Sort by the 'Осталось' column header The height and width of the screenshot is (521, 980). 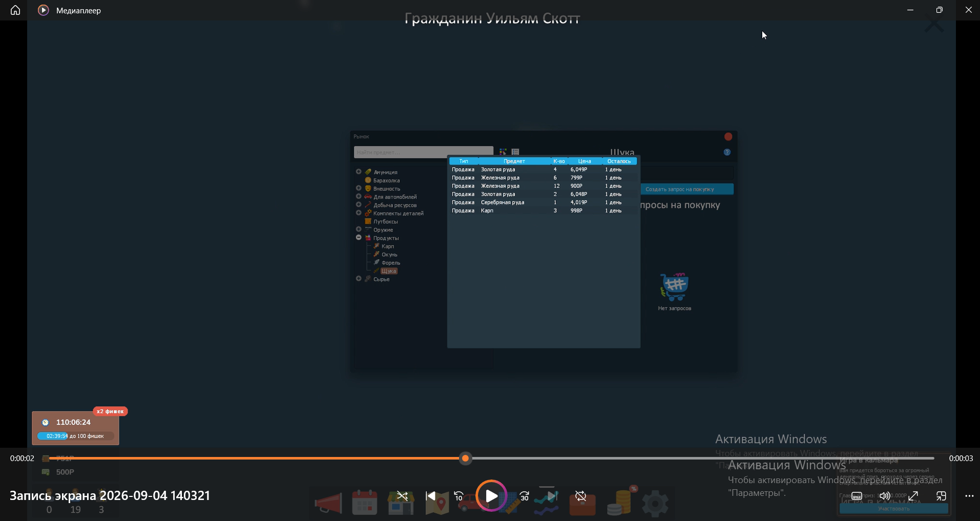(619, 161)
